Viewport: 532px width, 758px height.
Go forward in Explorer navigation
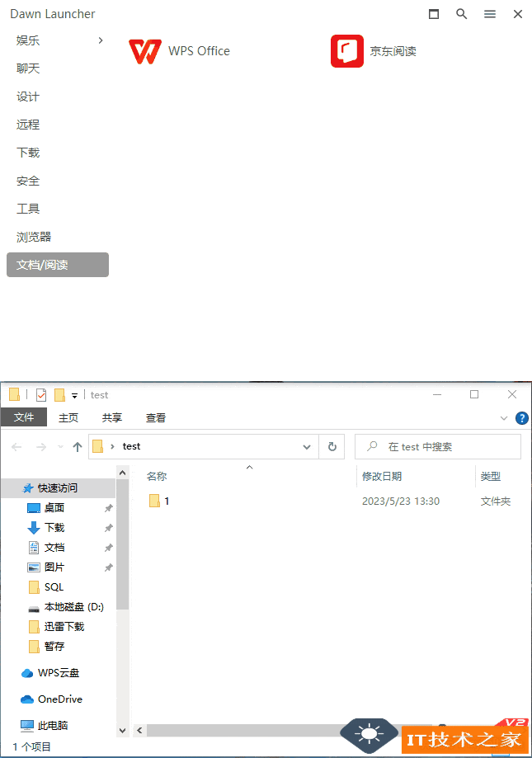coord(41,447)
